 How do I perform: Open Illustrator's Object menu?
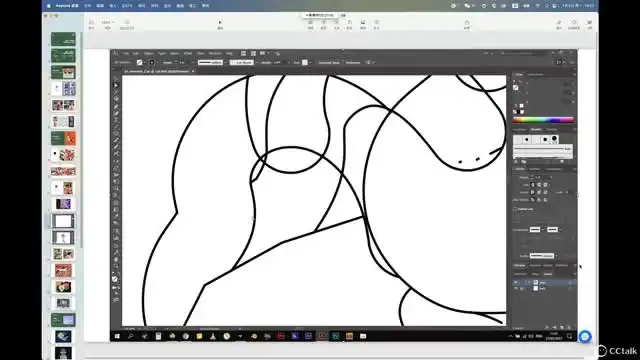click(149, 53)
